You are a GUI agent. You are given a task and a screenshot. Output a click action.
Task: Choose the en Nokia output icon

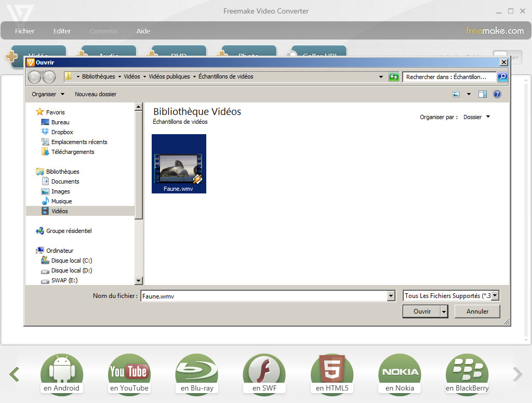click(400, 371)
